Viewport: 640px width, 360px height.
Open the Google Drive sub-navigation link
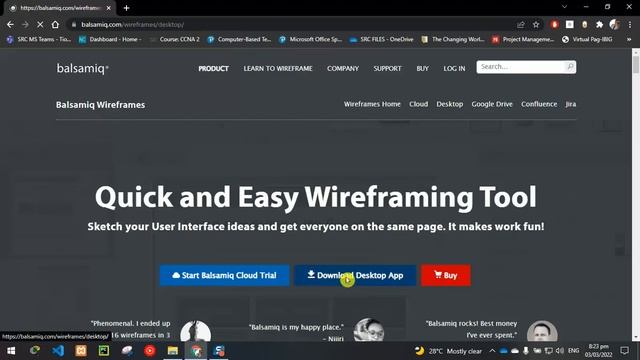tap(492, 104)
